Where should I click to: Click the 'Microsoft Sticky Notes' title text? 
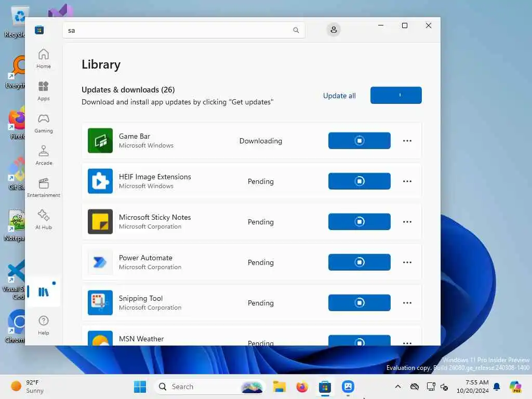point(155,217)
